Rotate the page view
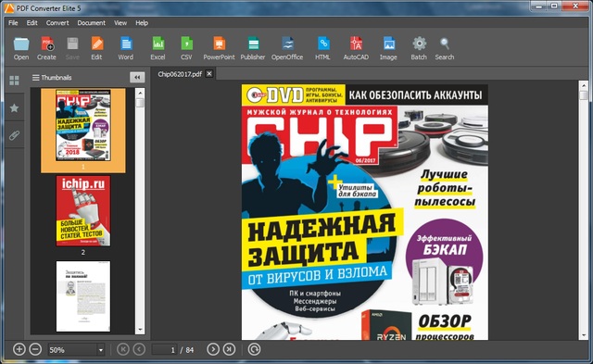Image resolution: width=593 pixels, height=364 pixels. click(254, 349)
